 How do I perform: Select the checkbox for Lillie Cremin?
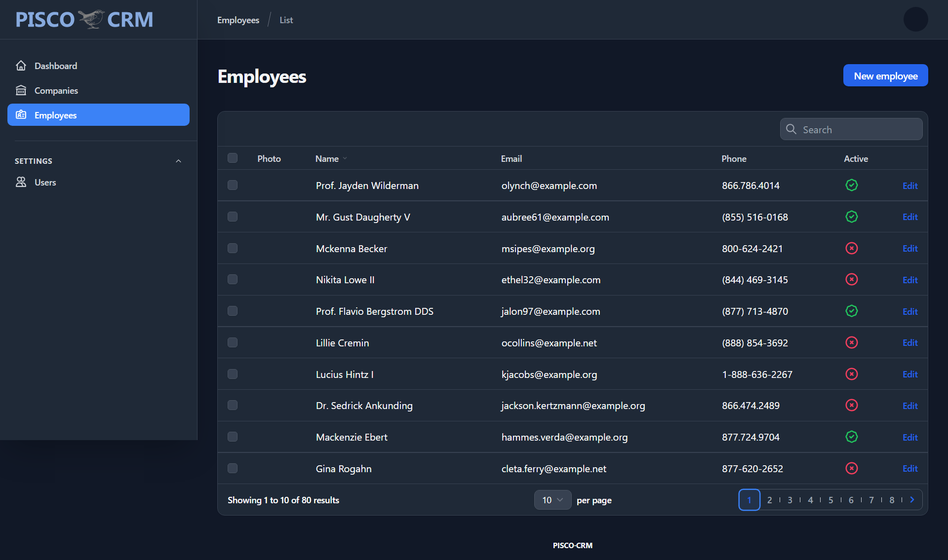233,342
